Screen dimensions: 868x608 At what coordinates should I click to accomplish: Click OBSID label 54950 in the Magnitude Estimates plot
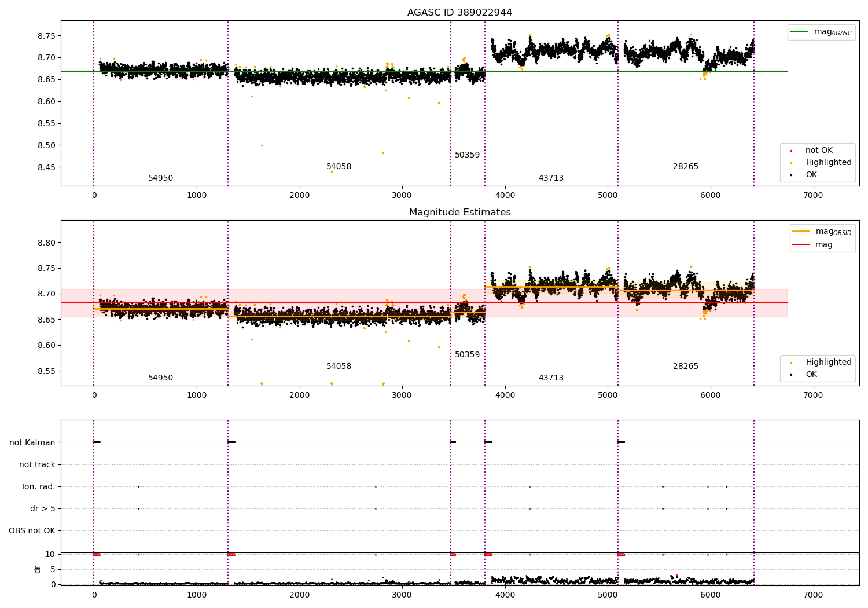160,378
